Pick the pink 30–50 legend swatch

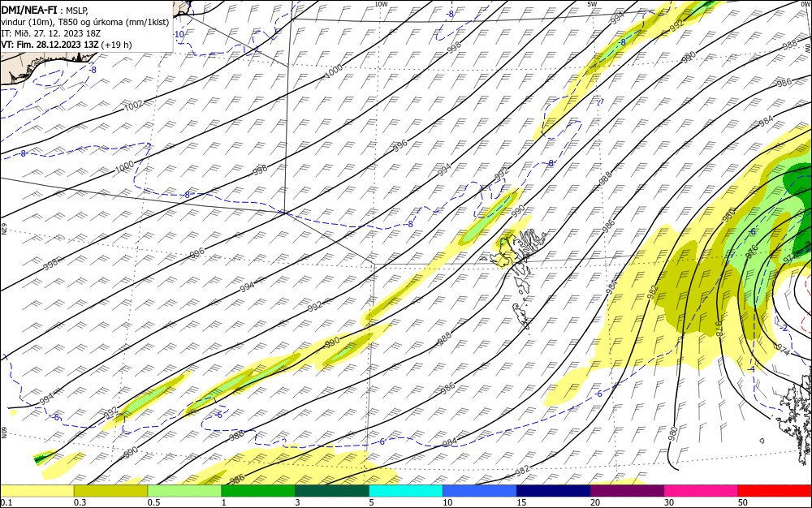pos(702,491)
